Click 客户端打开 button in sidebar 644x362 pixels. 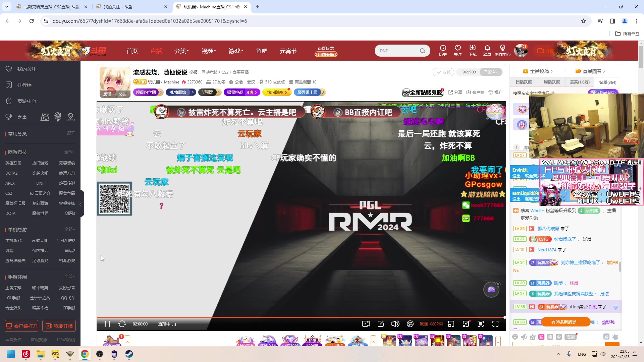point(21,326)
